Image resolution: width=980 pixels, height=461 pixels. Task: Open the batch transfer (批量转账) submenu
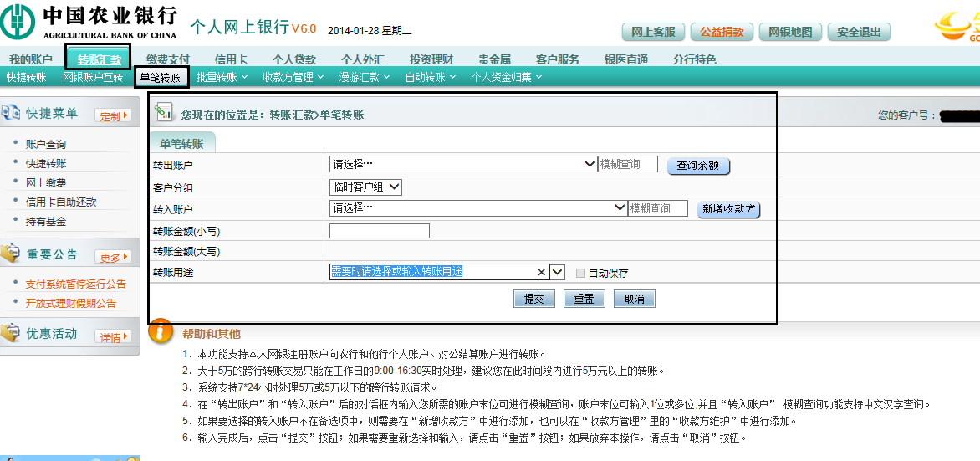[221, 77]
